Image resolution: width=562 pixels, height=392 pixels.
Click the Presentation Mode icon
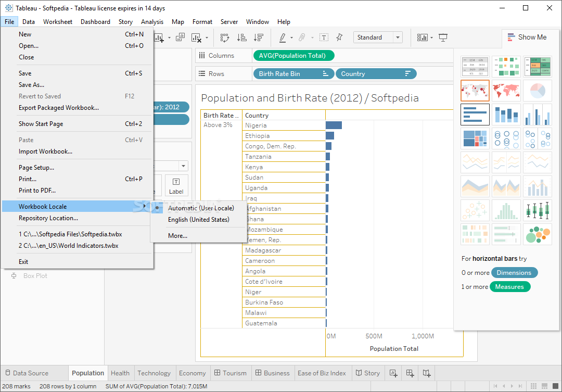coord(443,37)
